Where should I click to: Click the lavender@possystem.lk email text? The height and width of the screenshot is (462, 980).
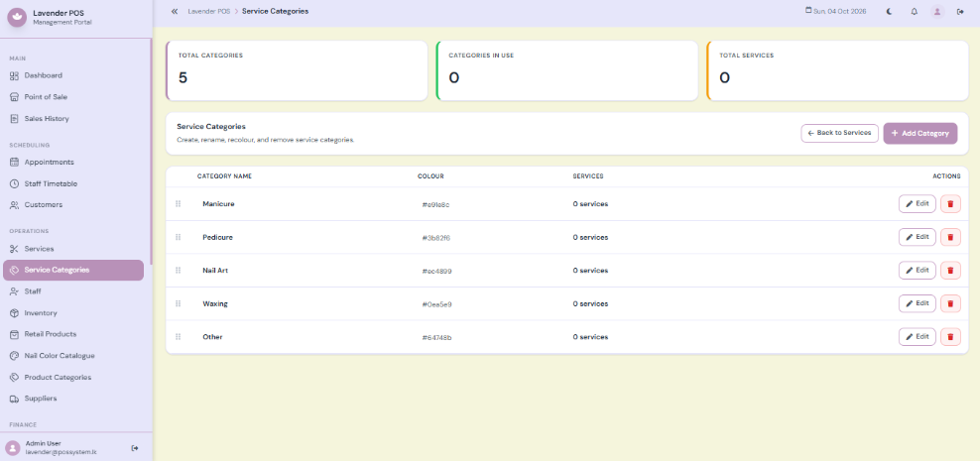(x=61, y=452)
